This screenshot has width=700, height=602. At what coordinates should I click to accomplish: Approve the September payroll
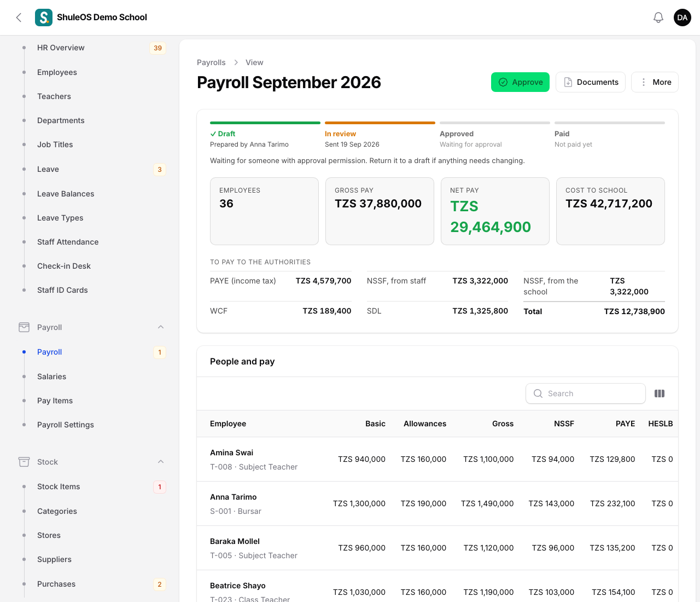coord(520,82)
